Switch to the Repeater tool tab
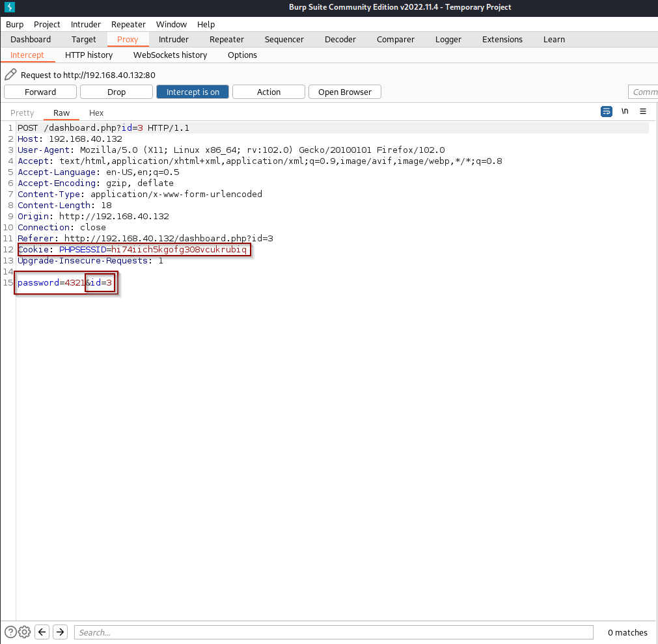 click(x=226, y=39)
